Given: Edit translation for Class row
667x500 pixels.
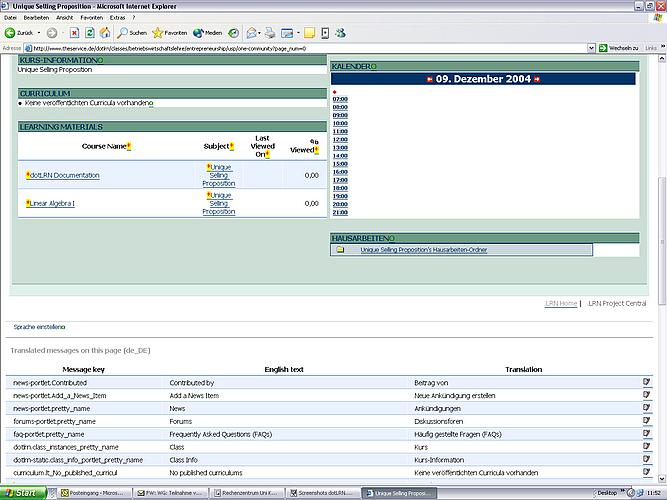Looking at the screenshot, I should pos(647,446).
